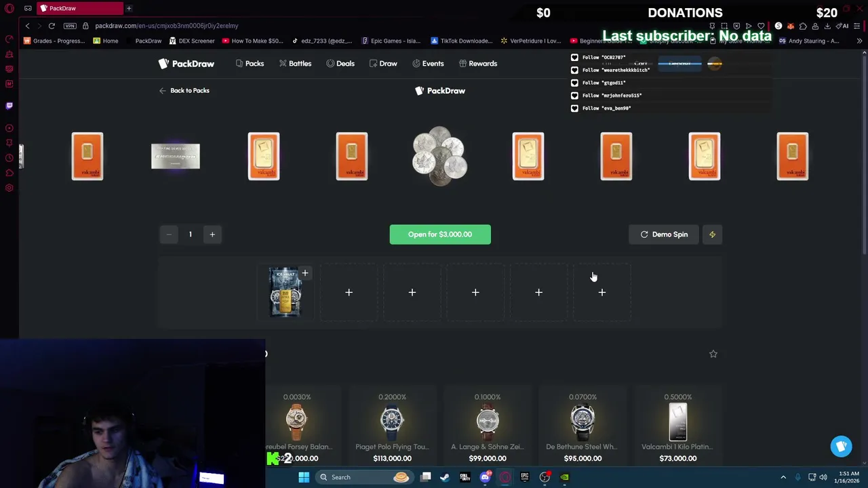Viewport: 868px width, 488px height.
Task: Open the Battles section
Action: click(295, 64)
